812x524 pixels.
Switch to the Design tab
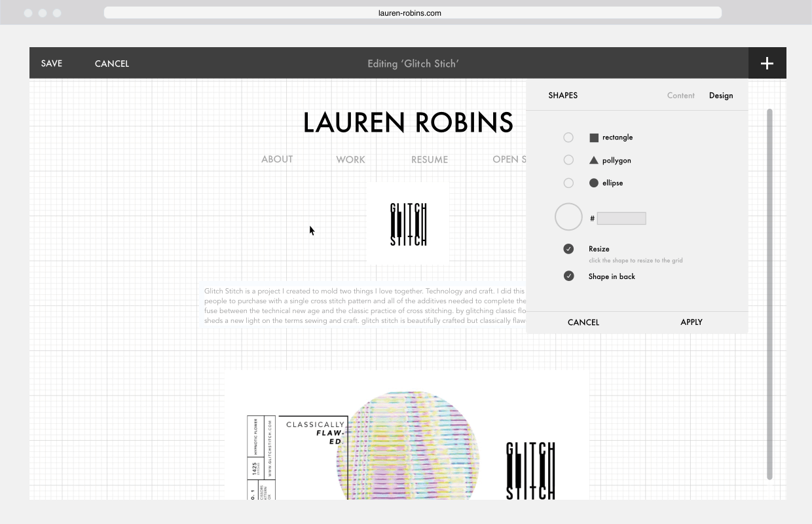pyautogui.click(x=721, y=96)
